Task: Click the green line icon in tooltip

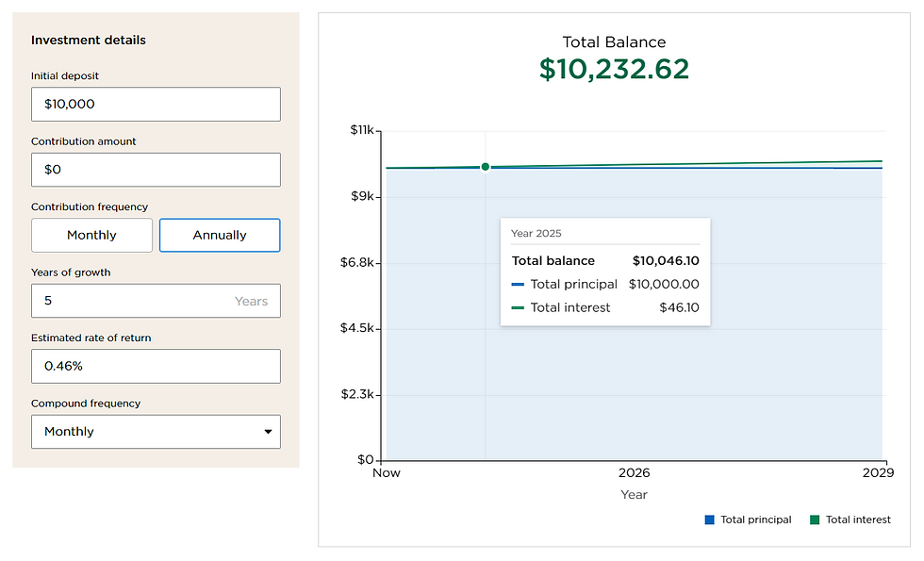Action: coord(518,307)
